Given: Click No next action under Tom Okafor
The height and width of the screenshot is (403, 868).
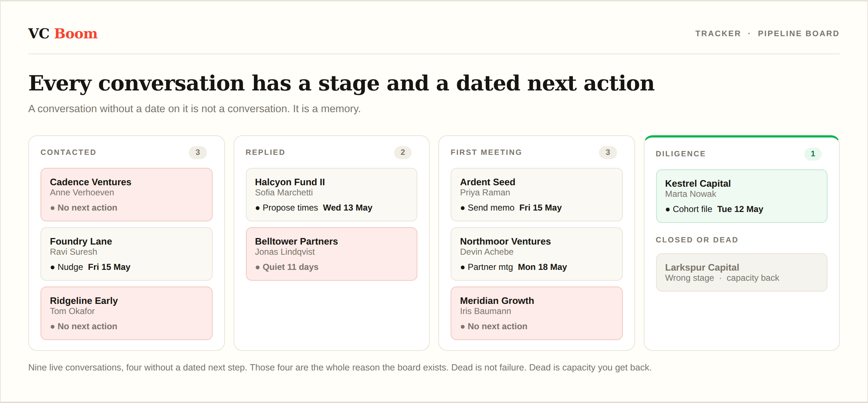Looking at the screenshot, I should (84, 326).
